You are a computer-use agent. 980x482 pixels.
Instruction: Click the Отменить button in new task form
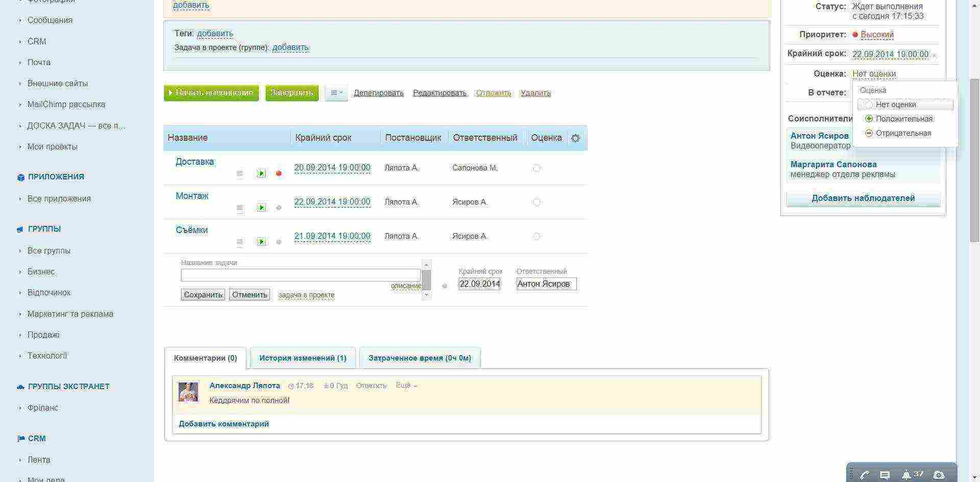point(250,295)
